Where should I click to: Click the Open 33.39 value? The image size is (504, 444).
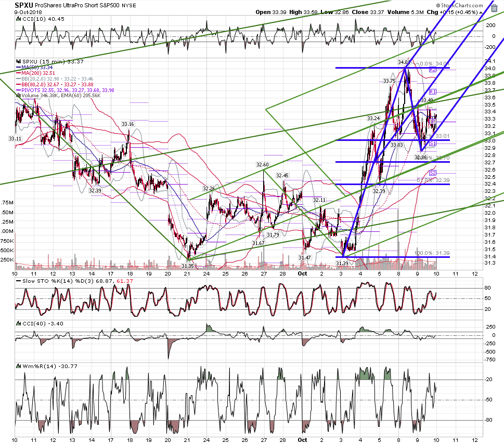click(x=271, y=12)
